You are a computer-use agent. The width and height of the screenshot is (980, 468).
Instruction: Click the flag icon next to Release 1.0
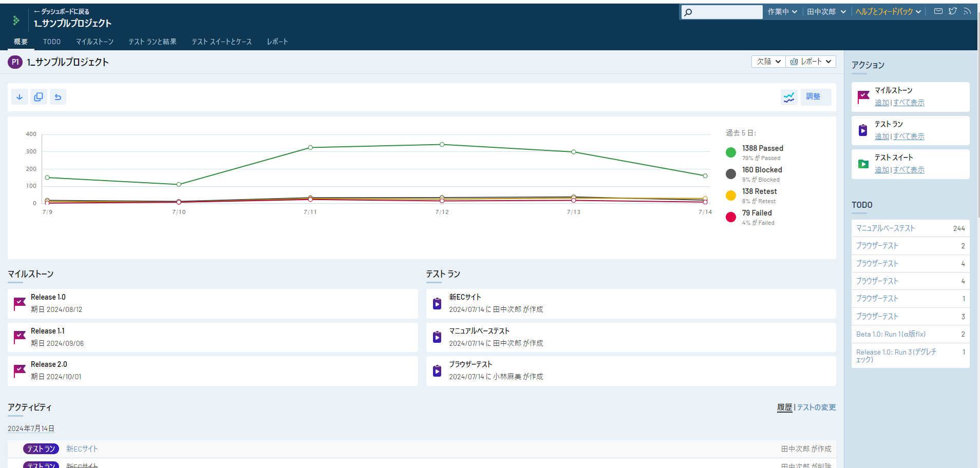[20, 304]
